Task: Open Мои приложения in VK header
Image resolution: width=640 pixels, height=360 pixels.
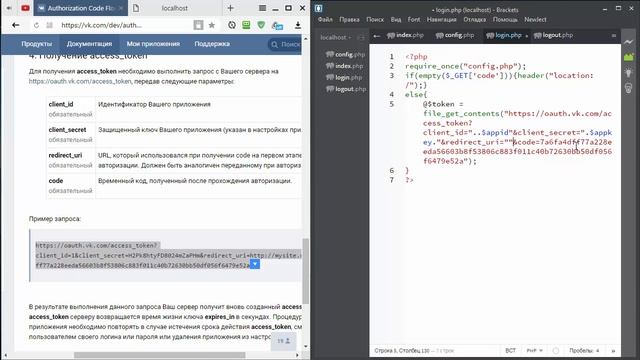Action: (x=153, y=44)
